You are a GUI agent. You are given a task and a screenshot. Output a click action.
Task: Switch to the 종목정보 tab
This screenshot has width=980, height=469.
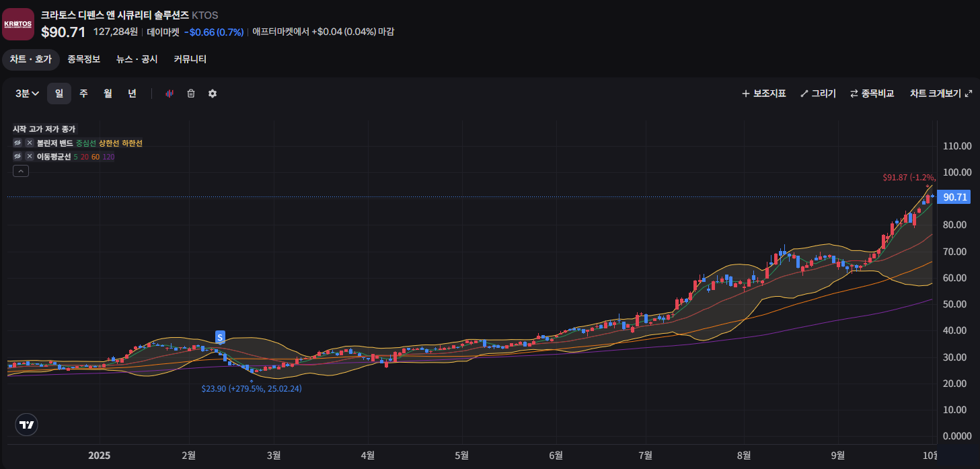[x=83, y=59]
